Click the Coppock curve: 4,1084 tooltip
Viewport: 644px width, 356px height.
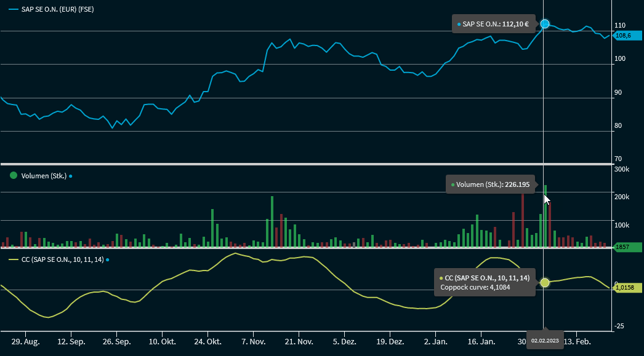(485, 283)
